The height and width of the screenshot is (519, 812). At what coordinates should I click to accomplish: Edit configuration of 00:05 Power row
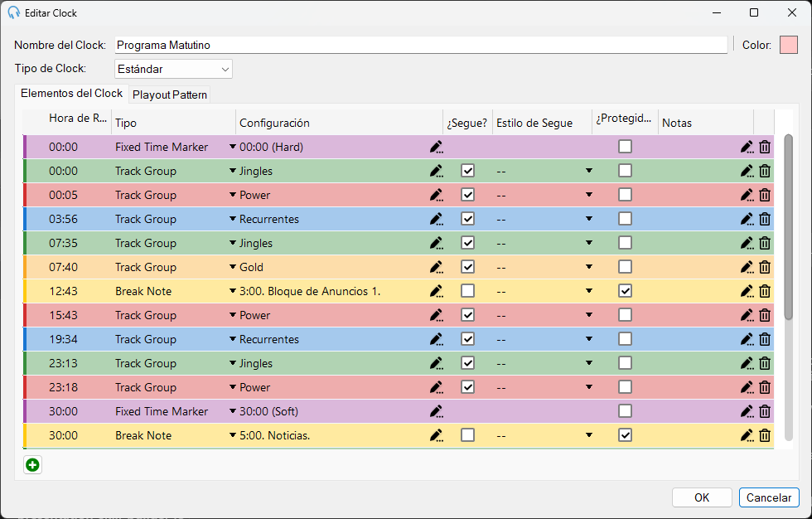point(437,196)
